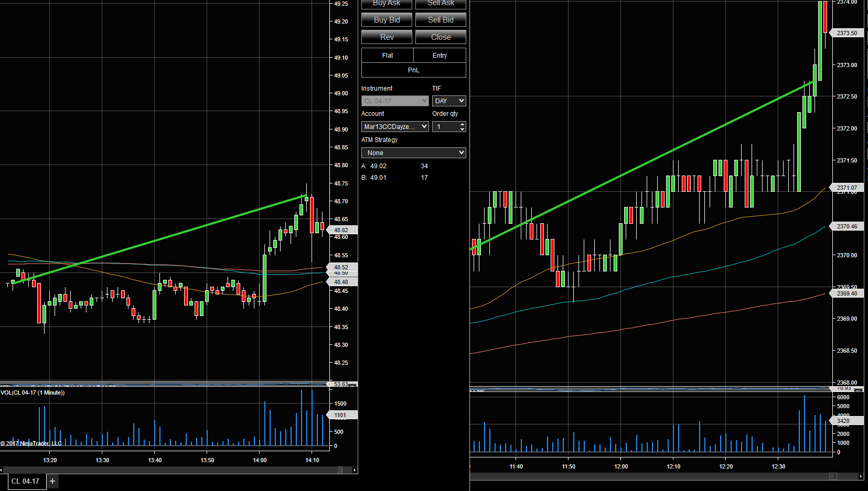868x491 pixels.
Task: Click the 12:30 time label on right chart
Action: point(778,466)
